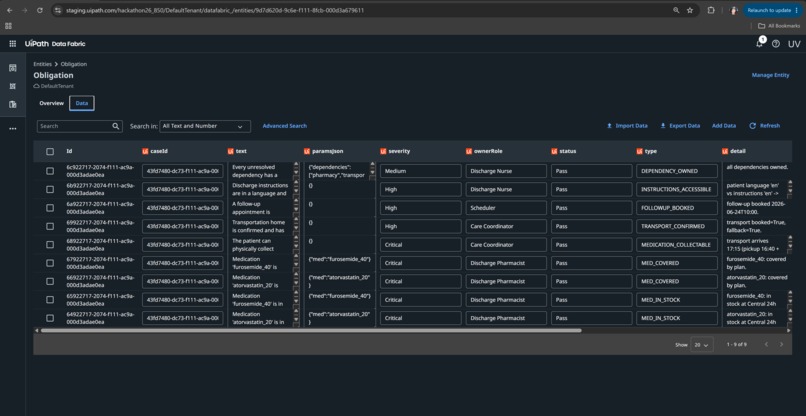This screenshot has height=416, width=806.
Task: Open the UiPath apps grid launcher
Action: click(12, 44)
